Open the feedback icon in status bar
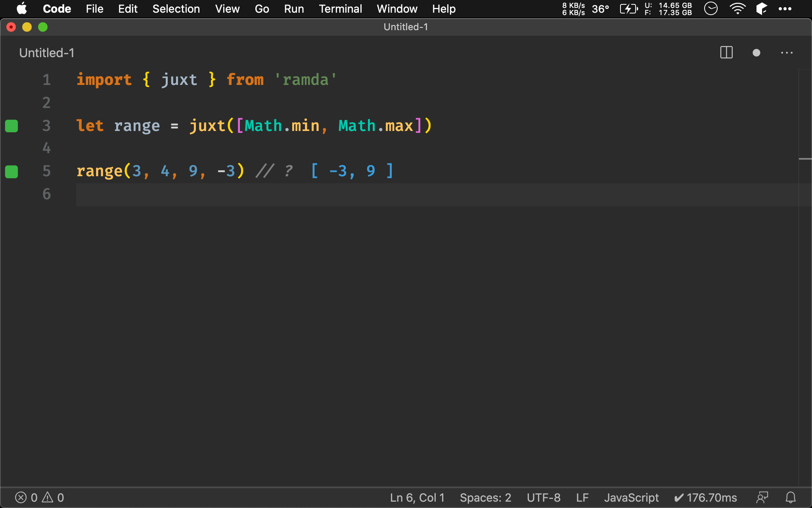The height and width of the screenshot is (508, 812). [x=762, y=497]
